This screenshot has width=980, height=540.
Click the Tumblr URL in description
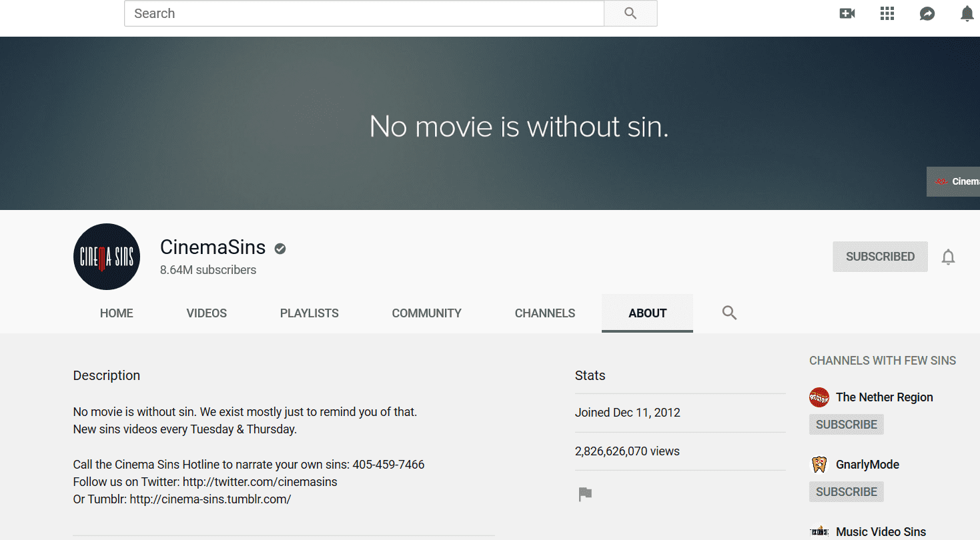(210, 499)
